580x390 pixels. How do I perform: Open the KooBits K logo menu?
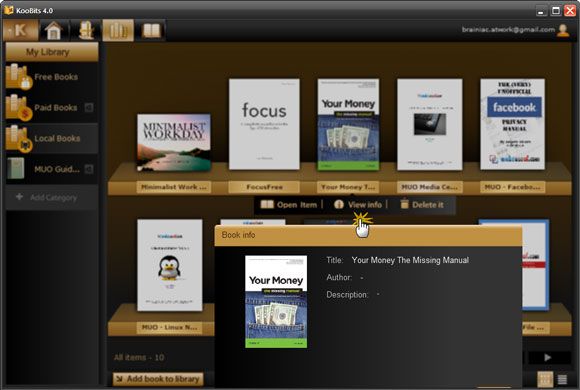[x=21, y=30]
